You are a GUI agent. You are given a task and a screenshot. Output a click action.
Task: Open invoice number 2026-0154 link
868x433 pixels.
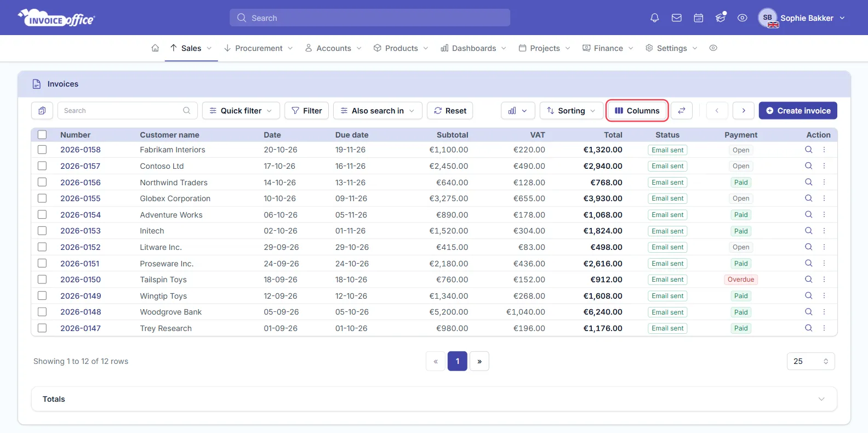pos(81,215)
